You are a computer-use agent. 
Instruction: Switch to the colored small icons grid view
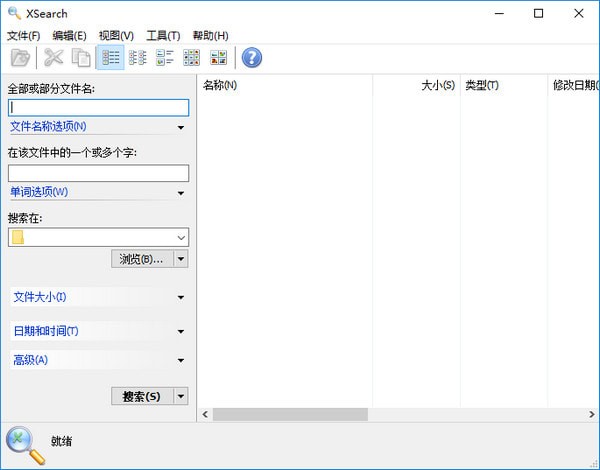(192, 58)
